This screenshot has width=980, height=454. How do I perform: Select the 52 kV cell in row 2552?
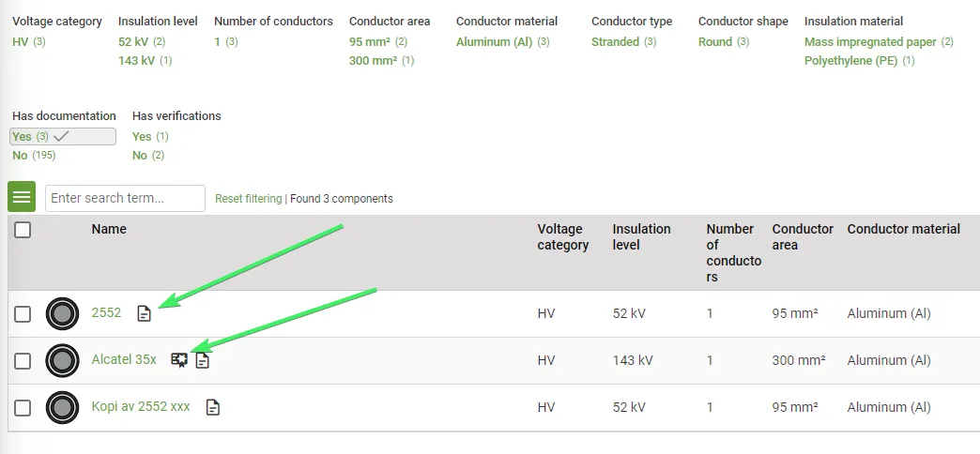coord(629,313)
